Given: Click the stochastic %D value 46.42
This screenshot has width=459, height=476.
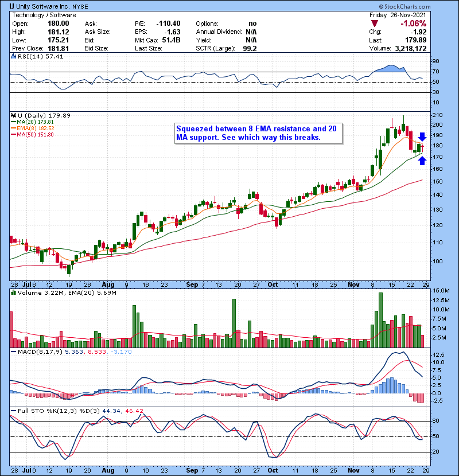Looking at the screenshot, I should coord(134,411).
